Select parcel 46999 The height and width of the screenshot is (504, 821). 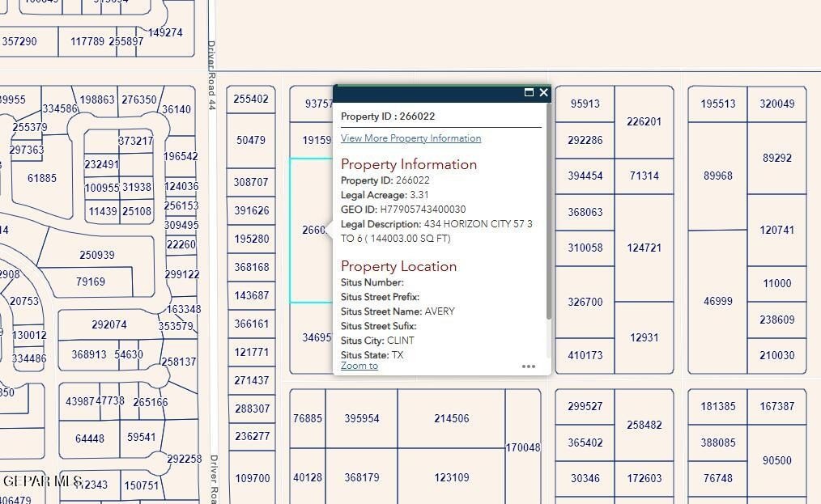pos(718,302)
